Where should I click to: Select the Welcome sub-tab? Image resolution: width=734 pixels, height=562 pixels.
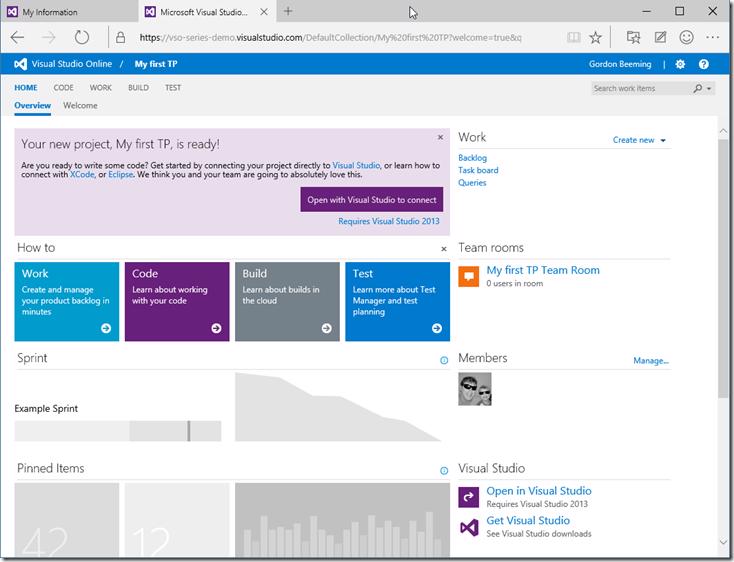80,105
